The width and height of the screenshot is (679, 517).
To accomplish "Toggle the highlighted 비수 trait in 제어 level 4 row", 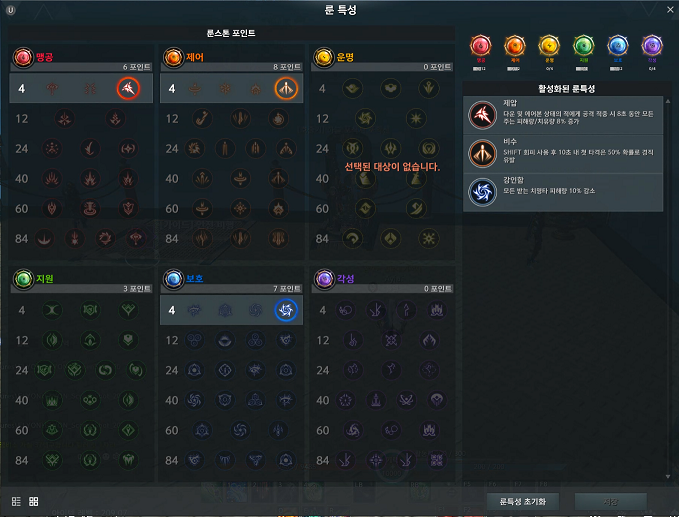I will tap(286, 88).
